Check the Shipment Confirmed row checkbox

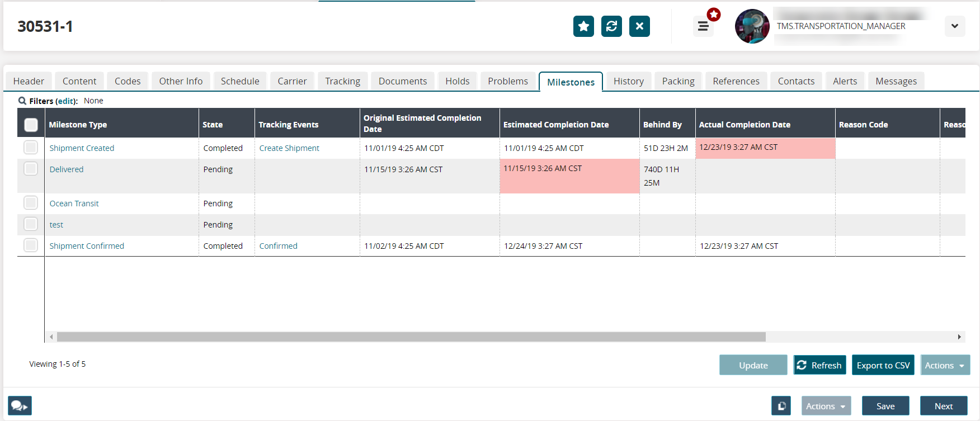[31, 245]
